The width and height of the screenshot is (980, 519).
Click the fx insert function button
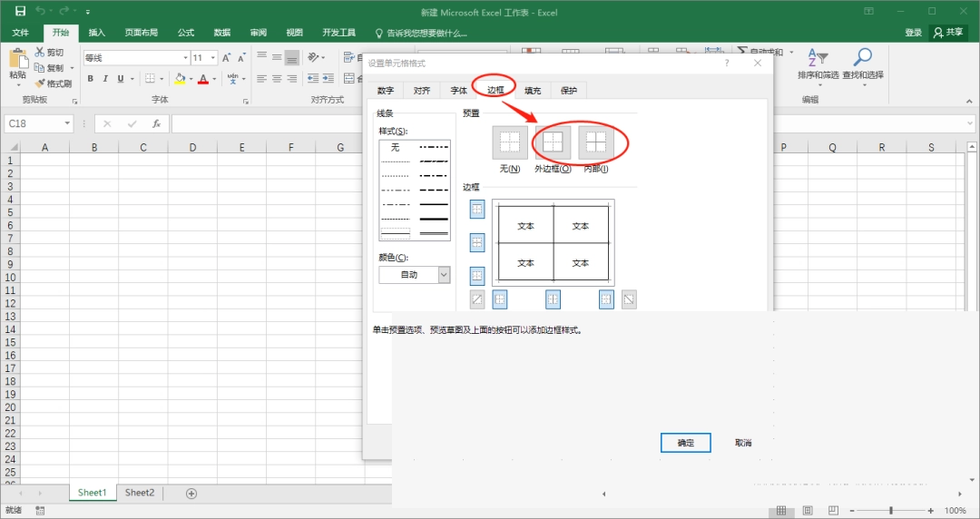click(156, 123)
